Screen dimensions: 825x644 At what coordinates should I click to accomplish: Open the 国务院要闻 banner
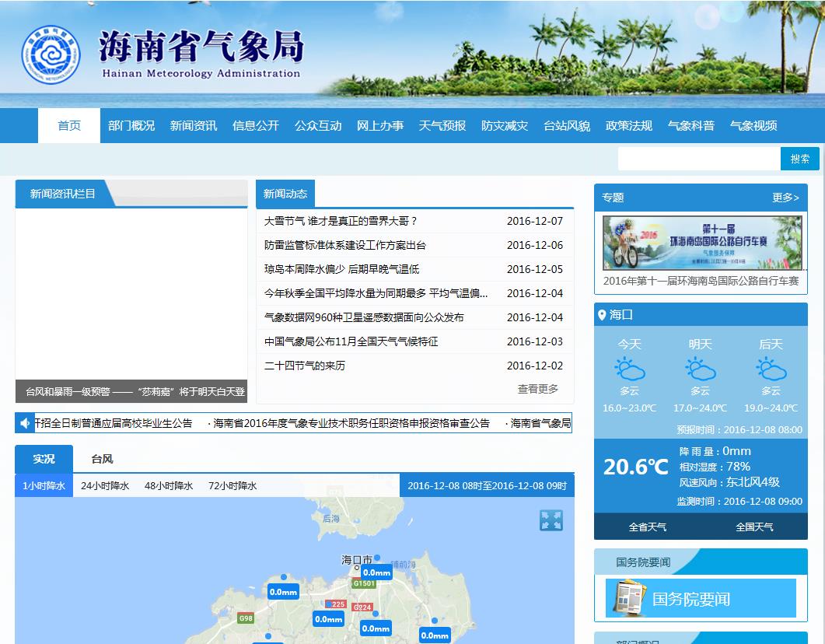coord(701,598)
